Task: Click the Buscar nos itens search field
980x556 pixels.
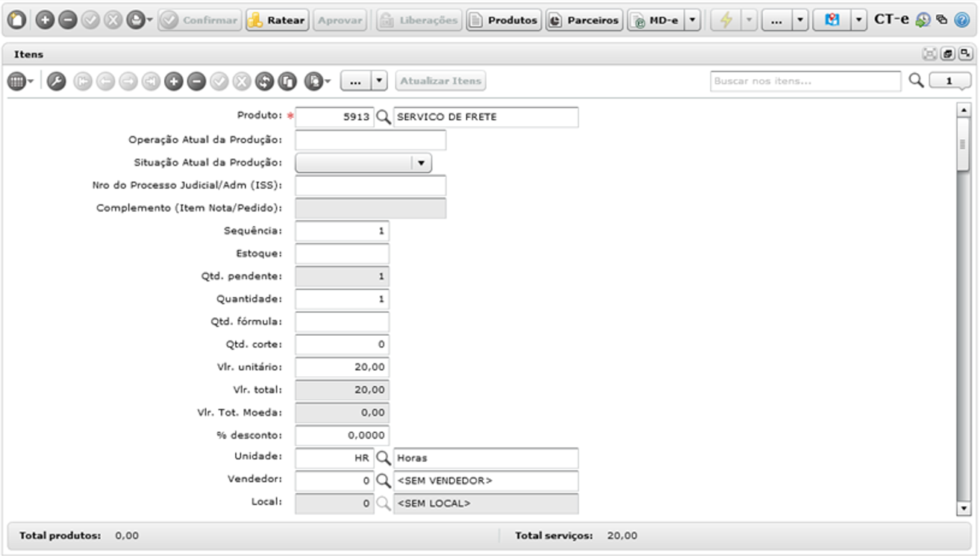Action: [x=805, y=81]
